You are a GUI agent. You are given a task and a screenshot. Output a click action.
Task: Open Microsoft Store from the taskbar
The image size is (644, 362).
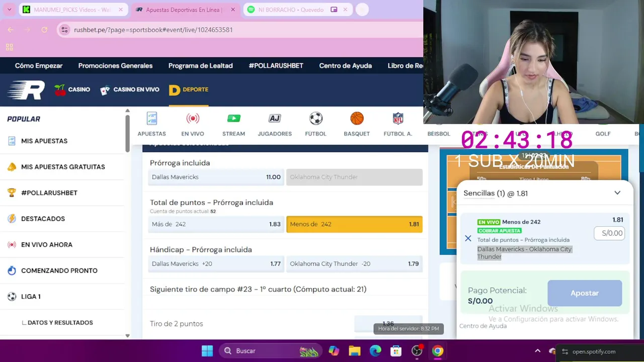point(396,351)
